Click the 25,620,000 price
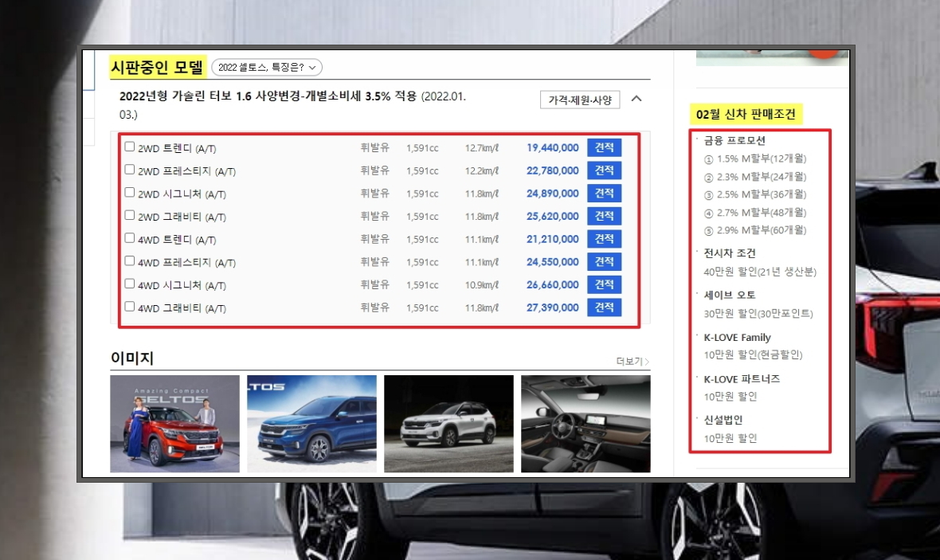The height and width of the screenshot is (560, 940). click(x=553, y=216)
